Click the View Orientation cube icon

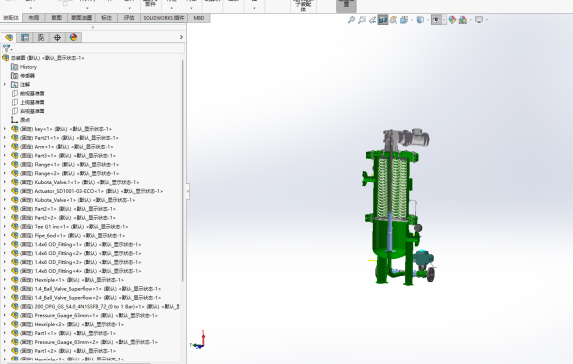(403, 20)
